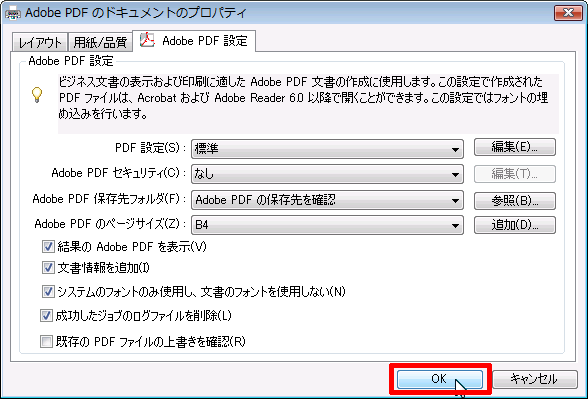Uncheck 結果の Adobe PDF を表示

[x=48, y=247]
